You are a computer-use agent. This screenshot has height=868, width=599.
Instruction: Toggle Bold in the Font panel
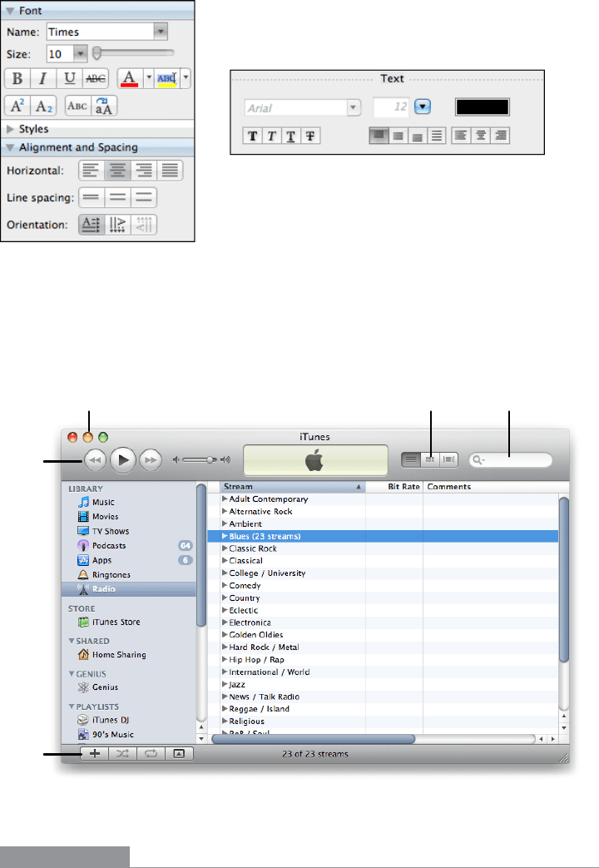tap(17, 78)
